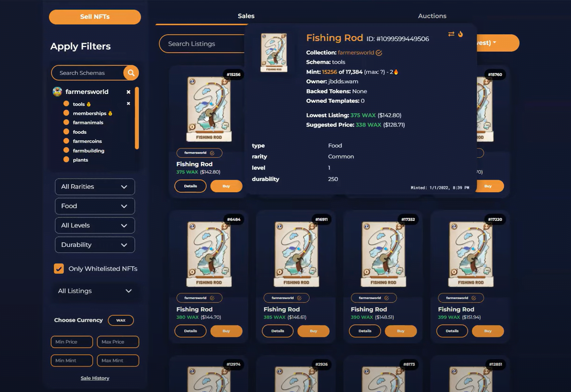571x392 pixels.
Task: Switch to the Auctions tab
Action: [432, 16]
